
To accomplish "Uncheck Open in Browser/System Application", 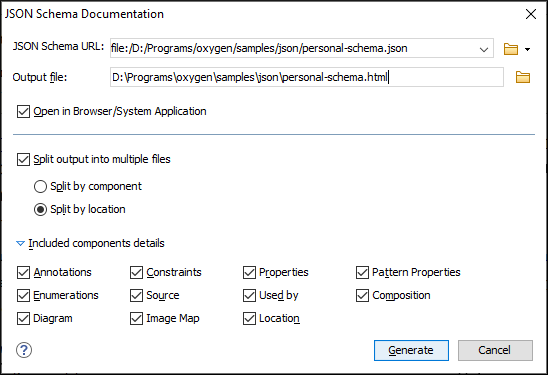I will pyautogui.click(x=23, y=111).
